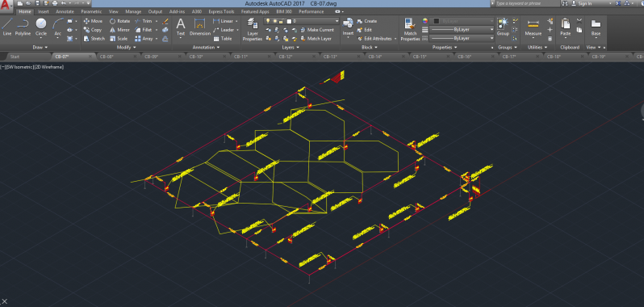Viewport: 644px width, 307px height.
Task: Select the Stretch tool
Action: [94, 39]
